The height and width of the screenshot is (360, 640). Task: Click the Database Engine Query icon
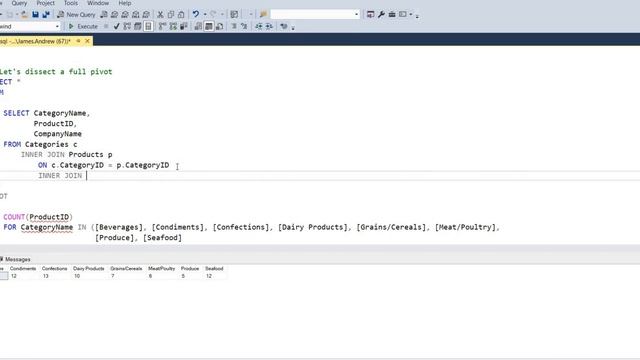coord(104,15)
